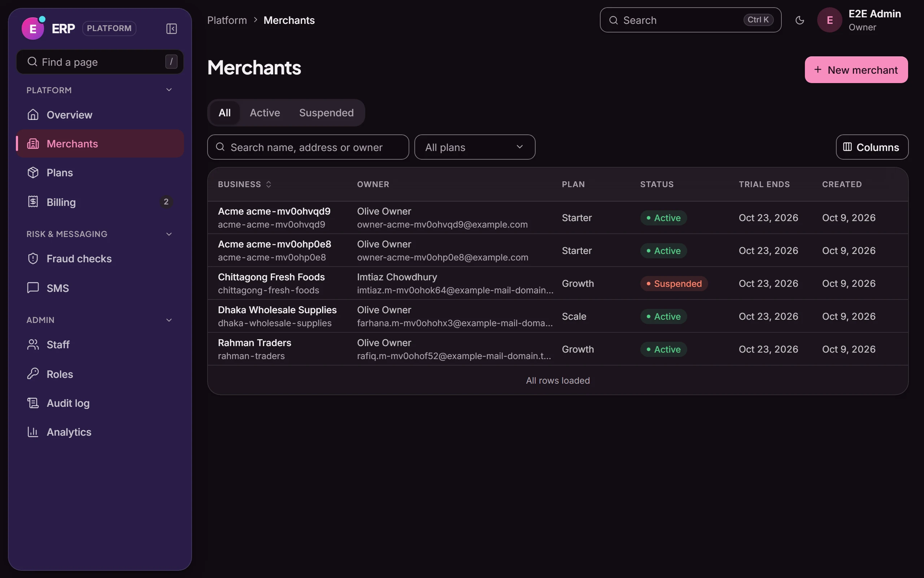Open Fraud checks in the sidebar
924x578 pixels.
[100, 259]
